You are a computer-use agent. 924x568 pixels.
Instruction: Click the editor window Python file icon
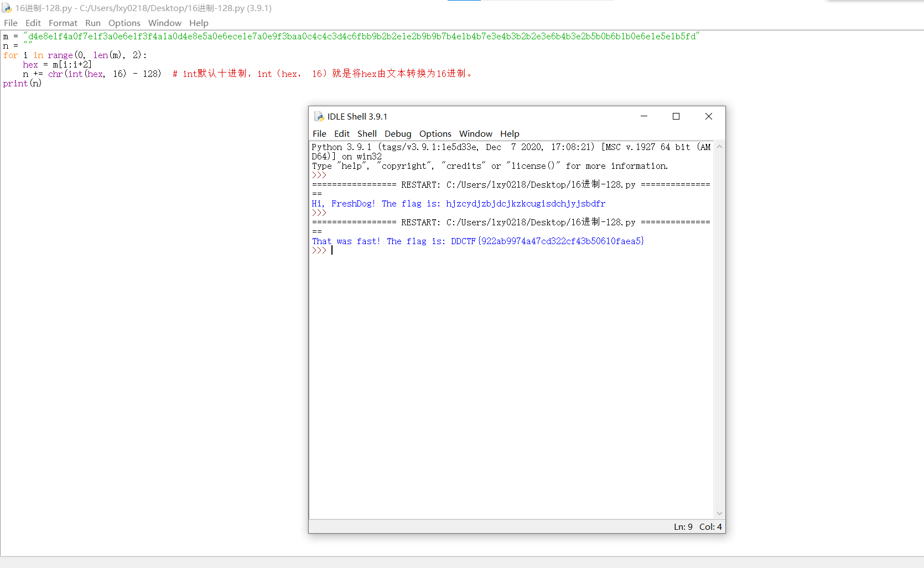pyautogui.click(x=7, y=8)
